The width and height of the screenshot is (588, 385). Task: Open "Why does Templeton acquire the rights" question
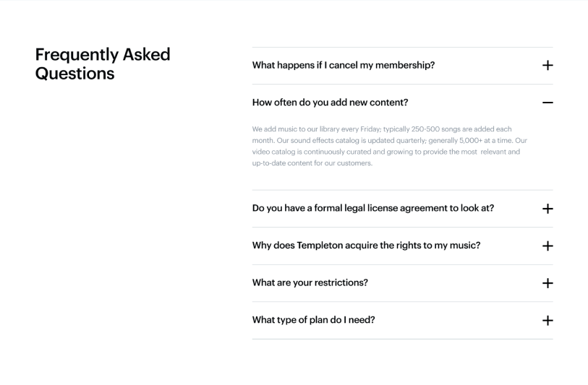(366, 246)
